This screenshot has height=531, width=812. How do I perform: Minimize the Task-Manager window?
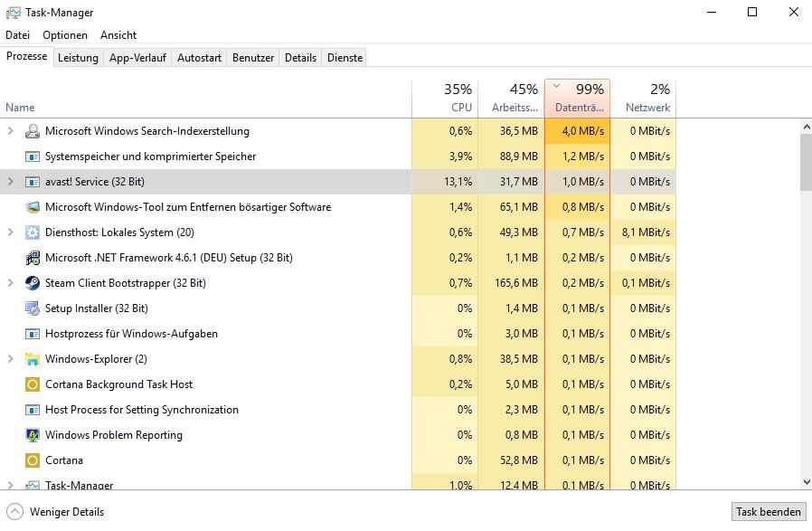tap(712, 12)
